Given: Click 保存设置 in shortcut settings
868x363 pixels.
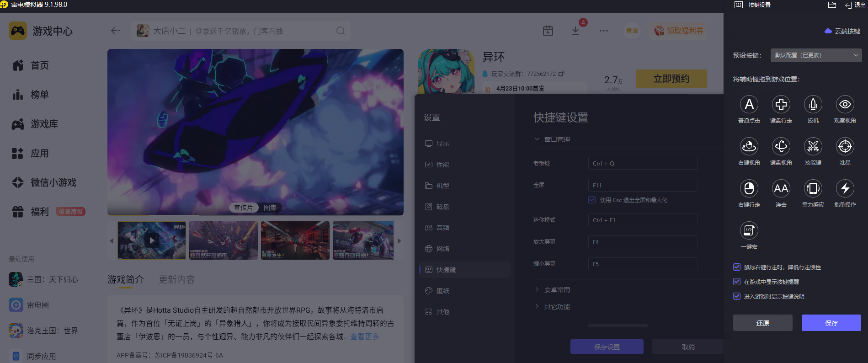Looking at the screenshot, I should click(607, 347).
